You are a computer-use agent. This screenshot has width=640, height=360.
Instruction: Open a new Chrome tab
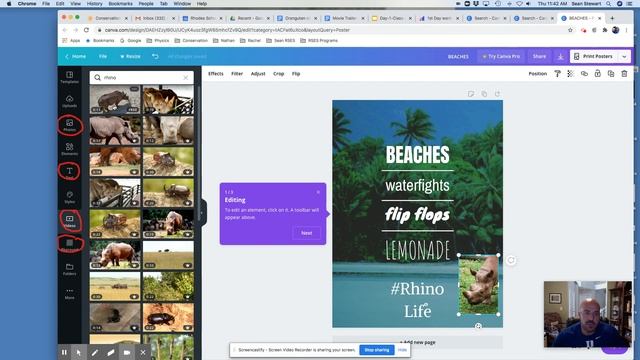(x=612, y=18)
